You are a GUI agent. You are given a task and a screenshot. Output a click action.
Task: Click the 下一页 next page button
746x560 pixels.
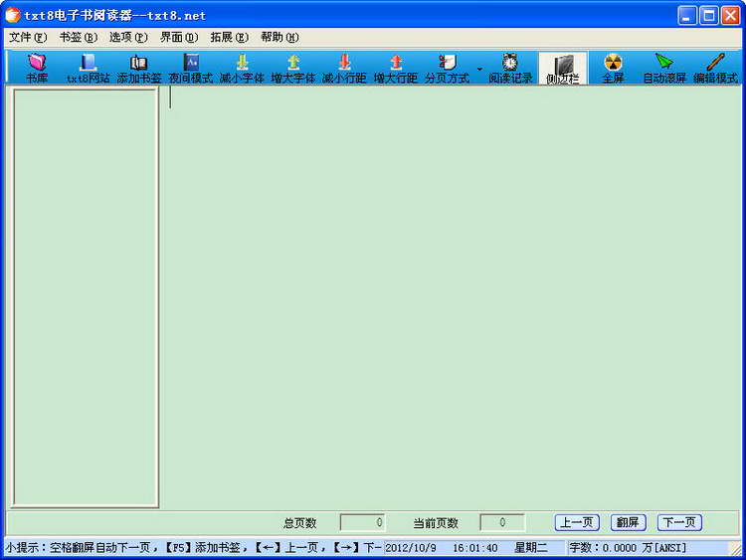point(679,522)
